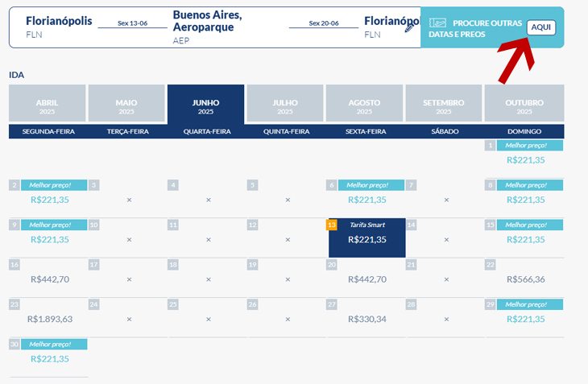Choose June 30 Melhor preço fare
588x384 pixels.
[x=50, y=358]
